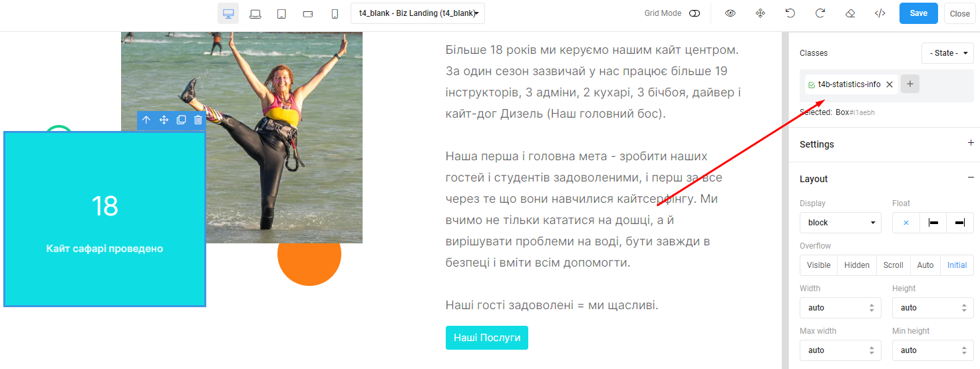Click the Save button
Screen dimensions: 980x369
coord(919,13)
